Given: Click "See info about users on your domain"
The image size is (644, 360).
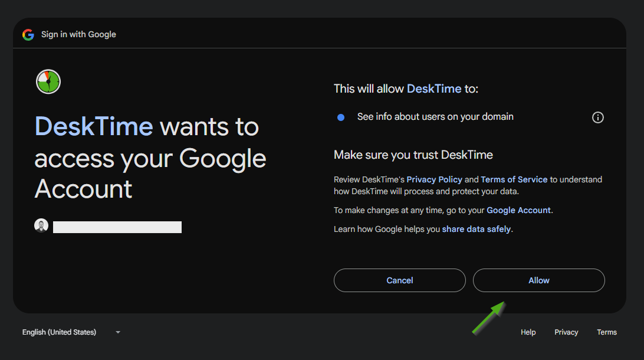Looking at the screenshot, I should tap(435, 117).
